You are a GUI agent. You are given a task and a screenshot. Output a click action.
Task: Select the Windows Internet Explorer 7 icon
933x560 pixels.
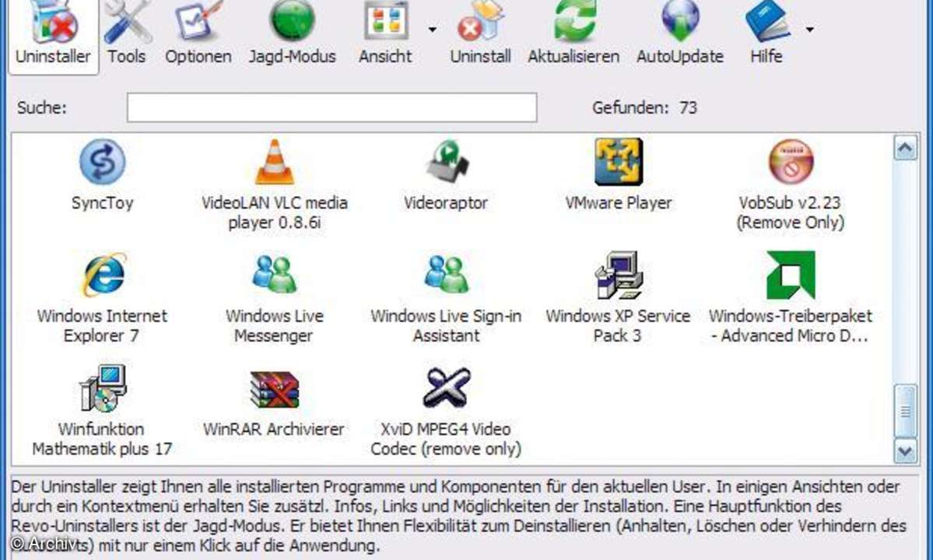click(103, 275)
